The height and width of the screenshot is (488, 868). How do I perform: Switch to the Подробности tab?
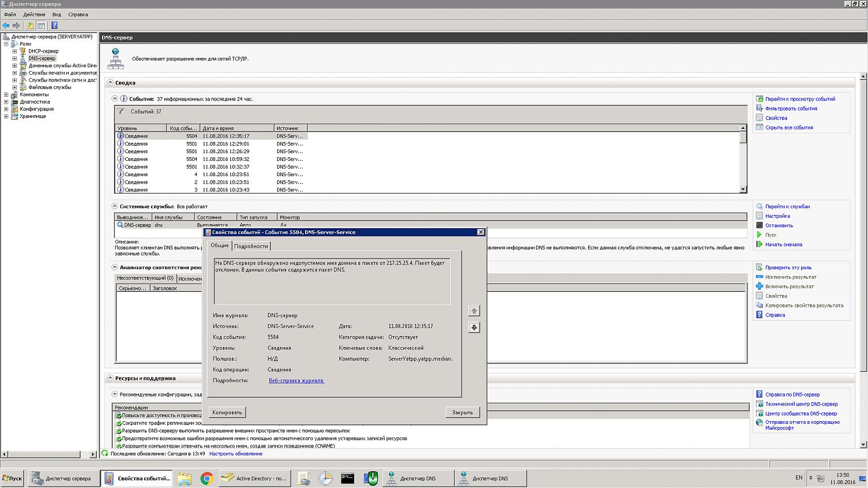click(x=251, y=246)
